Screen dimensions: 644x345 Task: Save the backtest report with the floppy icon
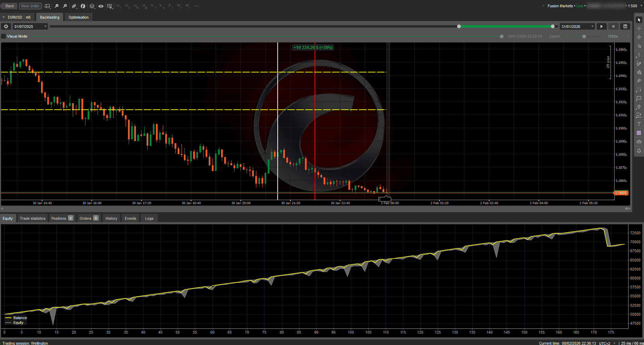tap(625, 26)
